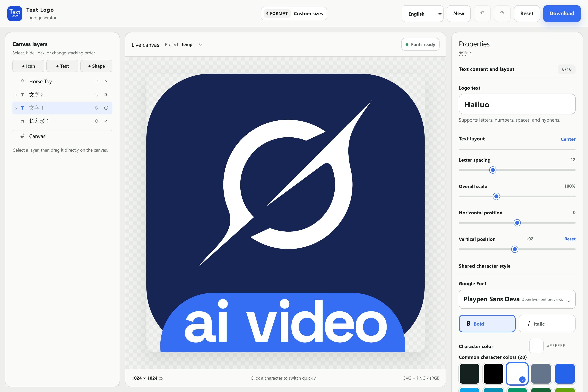Click the undo arrow icon
The width and height of the screenshot is (588, 392).
pos(482,13)
